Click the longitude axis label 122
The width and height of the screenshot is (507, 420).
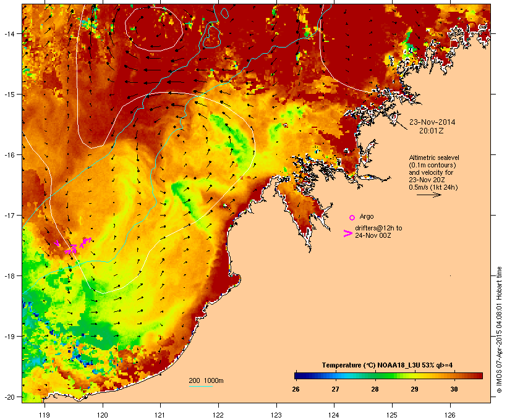tap(218, 415)
